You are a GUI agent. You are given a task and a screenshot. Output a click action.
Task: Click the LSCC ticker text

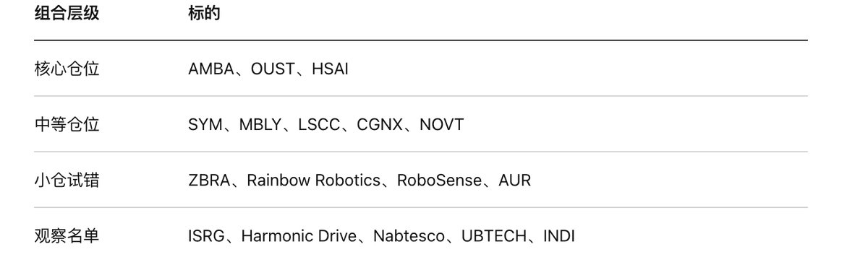[319, 125]
